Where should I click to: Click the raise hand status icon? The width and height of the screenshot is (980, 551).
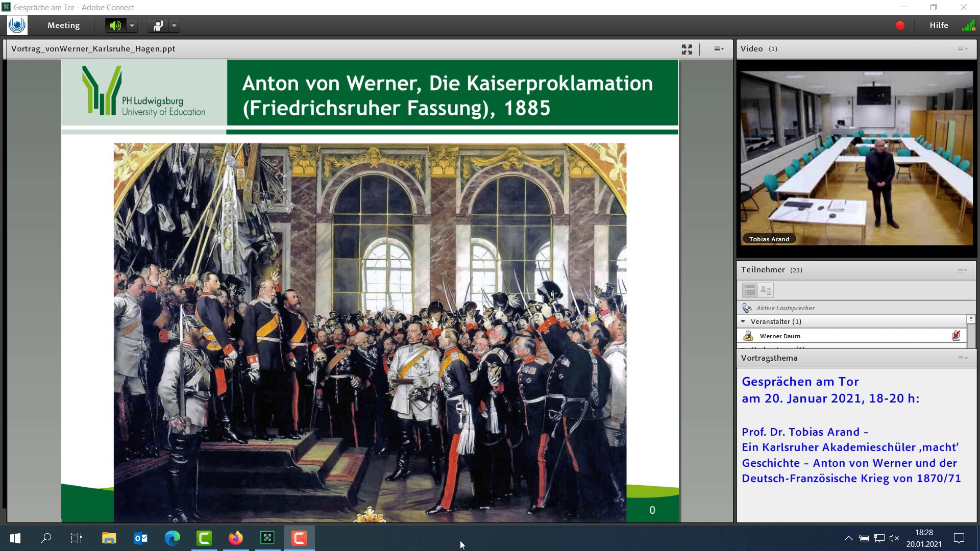(x=158, y=26)
